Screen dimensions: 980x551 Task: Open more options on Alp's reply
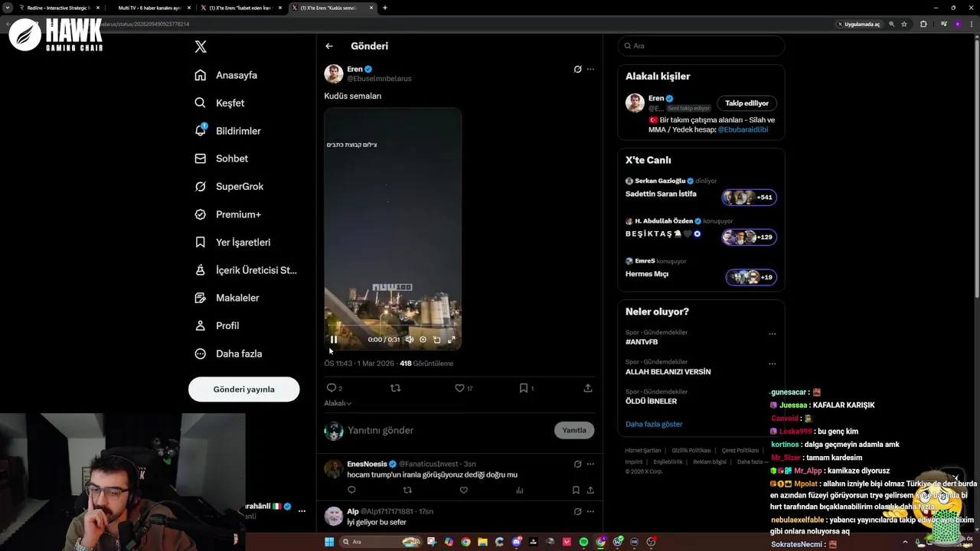pos(590,511)
